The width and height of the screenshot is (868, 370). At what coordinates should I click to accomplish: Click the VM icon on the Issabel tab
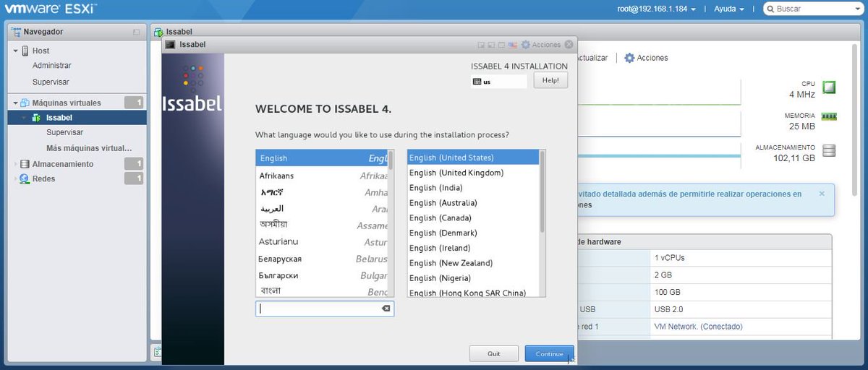(x=158, y=33)
